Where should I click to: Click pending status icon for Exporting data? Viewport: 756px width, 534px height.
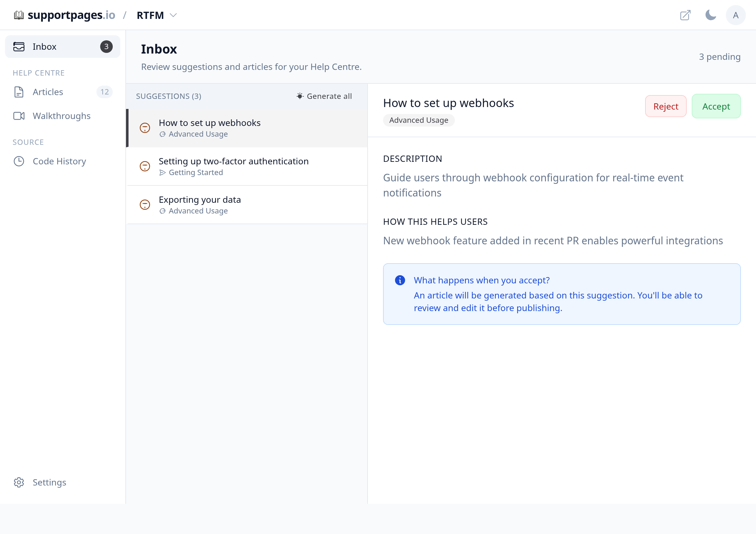pyautogui.click(x=145, y=205)
